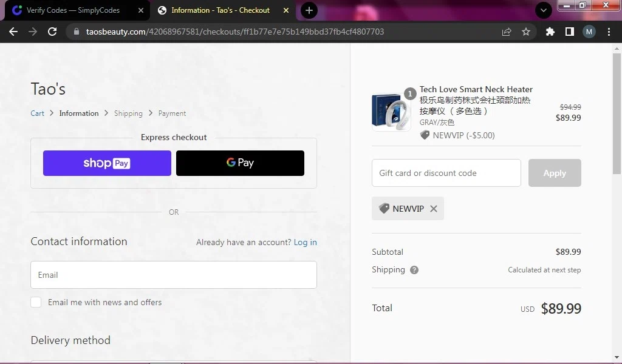622x364 pixels.
Task: Go back to Cart breadcrumb
Action: coord(37,113)
